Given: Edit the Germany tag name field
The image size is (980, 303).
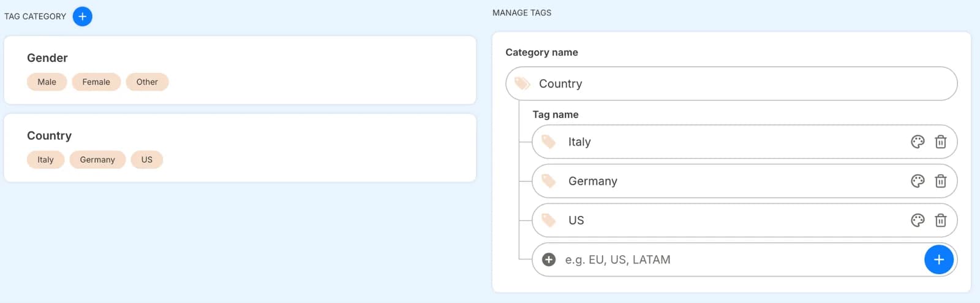Looking at the screenshot, I should pyautogui.click(x=744, y=181).
